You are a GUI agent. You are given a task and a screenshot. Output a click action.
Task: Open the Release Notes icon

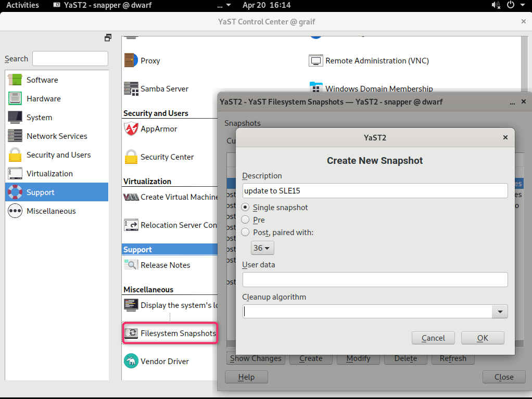coord(131,265)
